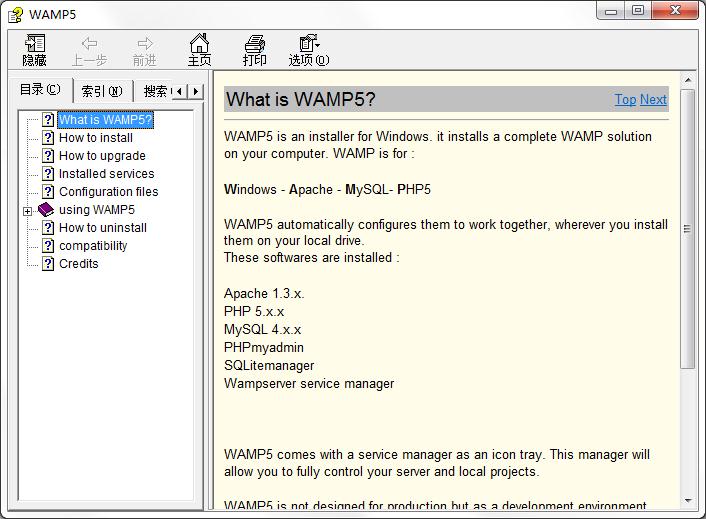The image size is (706, 519).
Task: Click the Print (打印) toolbar icon
Action: pyautogui.click(x=255, y=49)
